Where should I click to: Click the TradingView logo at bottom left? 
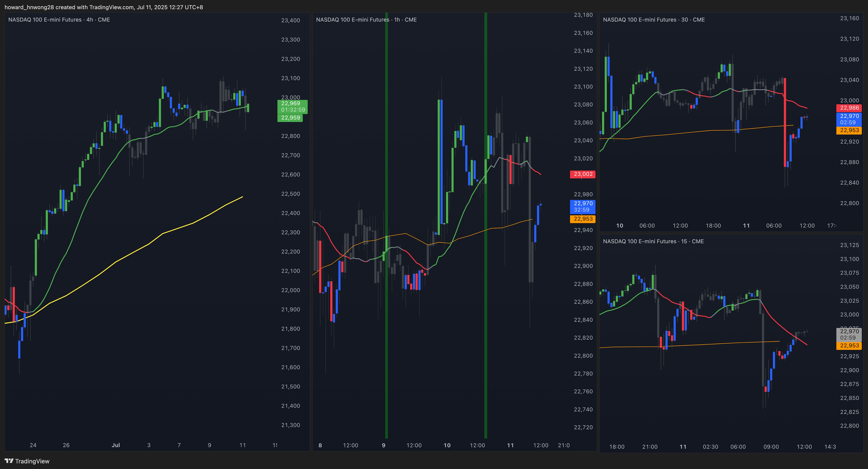coord(27,461)
